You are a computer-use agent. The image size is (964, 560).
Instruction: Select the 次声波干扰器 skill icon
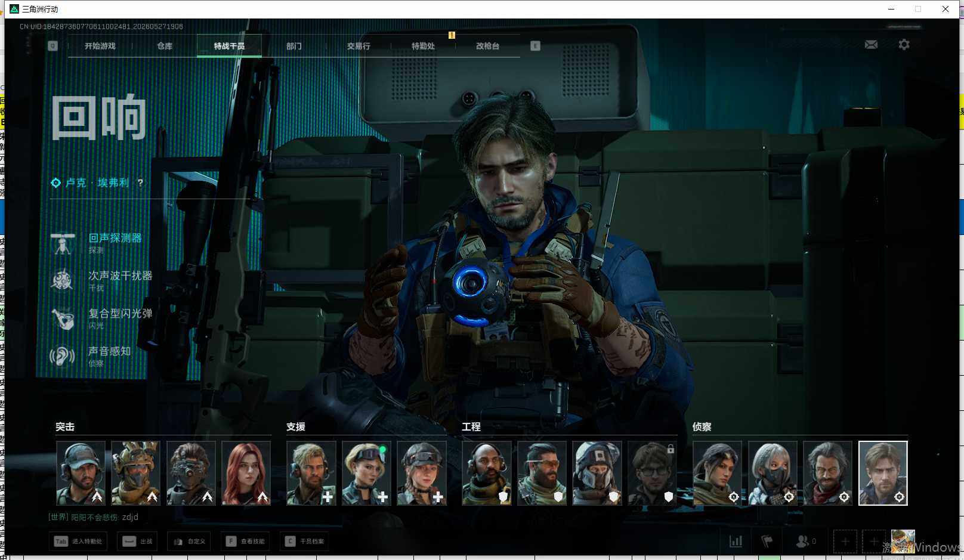click(62, 280)
